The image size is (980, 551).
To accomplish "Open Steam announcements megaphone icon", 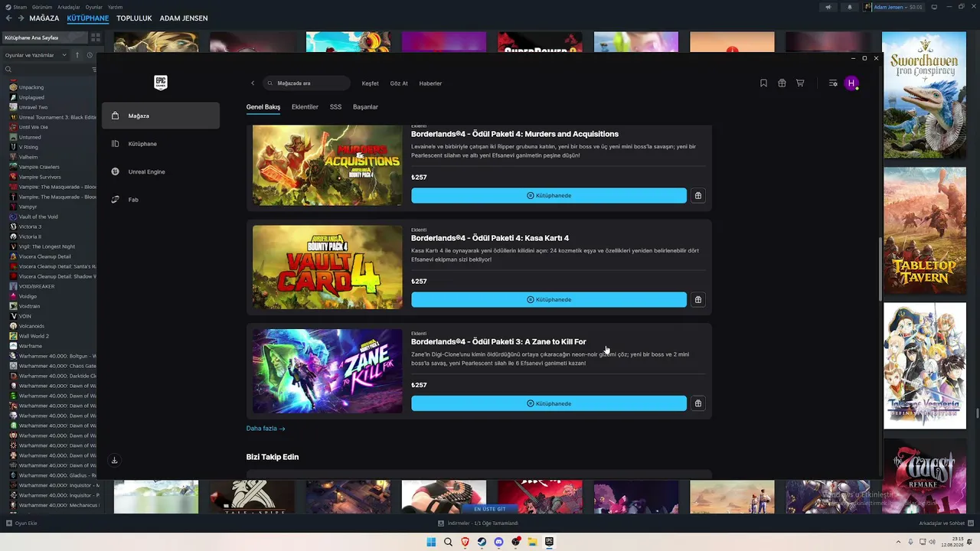I will click(828, 7).
